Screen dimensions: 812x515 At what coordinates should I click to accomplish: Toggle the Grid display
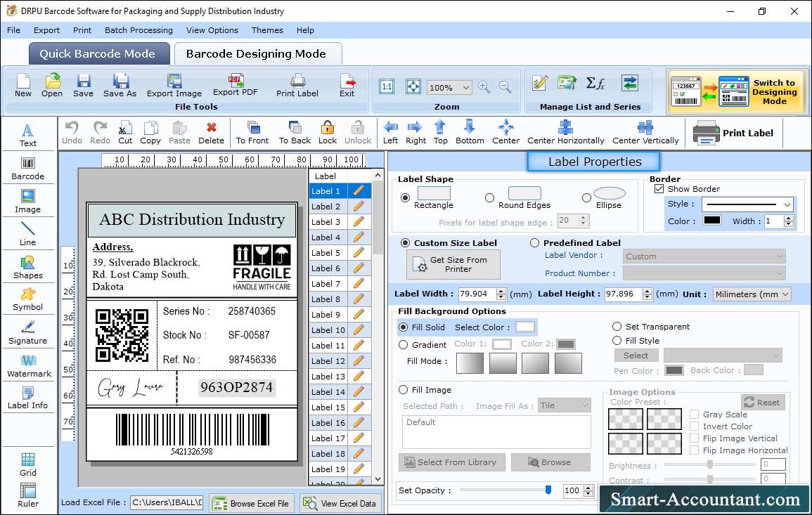click(28, 464)
